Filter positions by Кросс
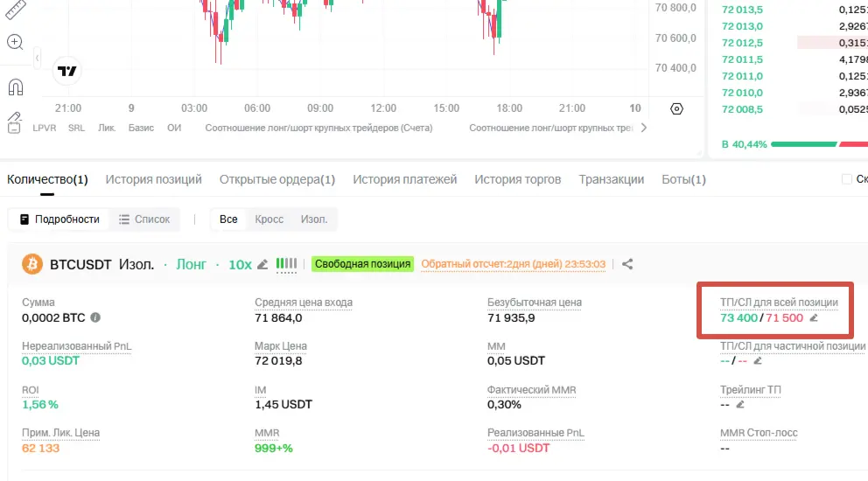This screenshot has width=868, height=481. point(269,220)
